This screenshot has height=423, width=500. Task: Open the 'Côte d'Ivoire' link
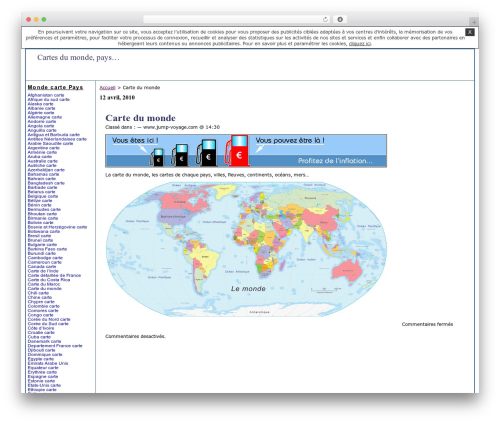(x=41, y=328)
